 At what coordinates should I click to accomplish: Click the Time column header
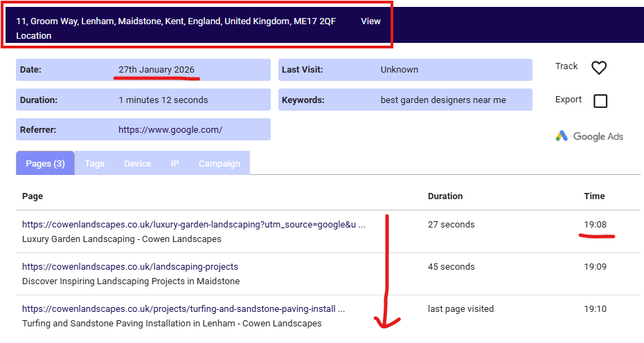point(594,196)
